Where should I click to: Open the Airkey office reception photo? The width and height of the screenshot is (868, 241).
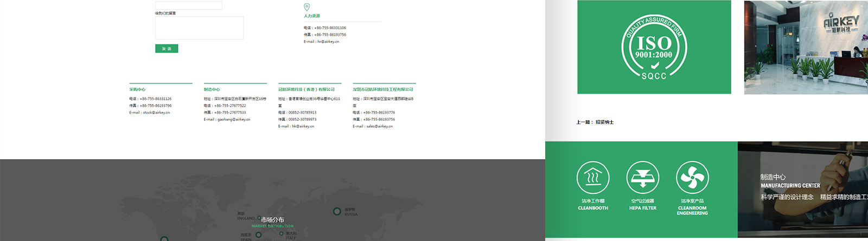pos(806,47)
